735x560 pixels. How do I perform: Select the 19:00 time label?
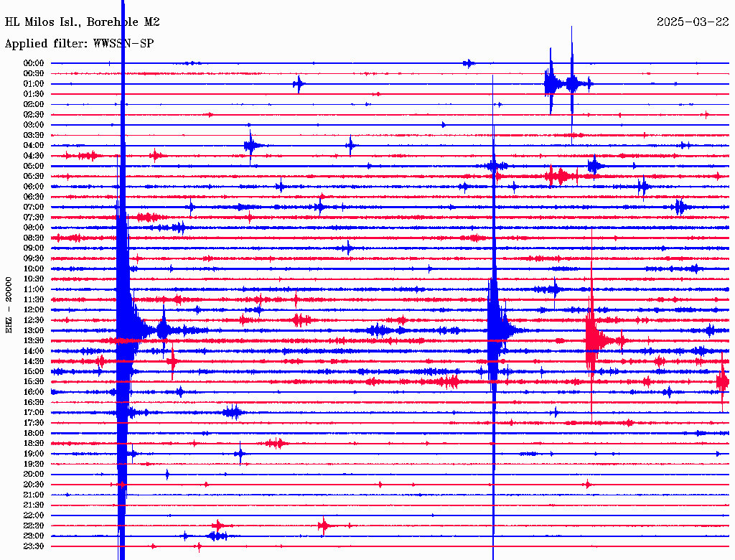pyautogui.click(x=34, y=454)
